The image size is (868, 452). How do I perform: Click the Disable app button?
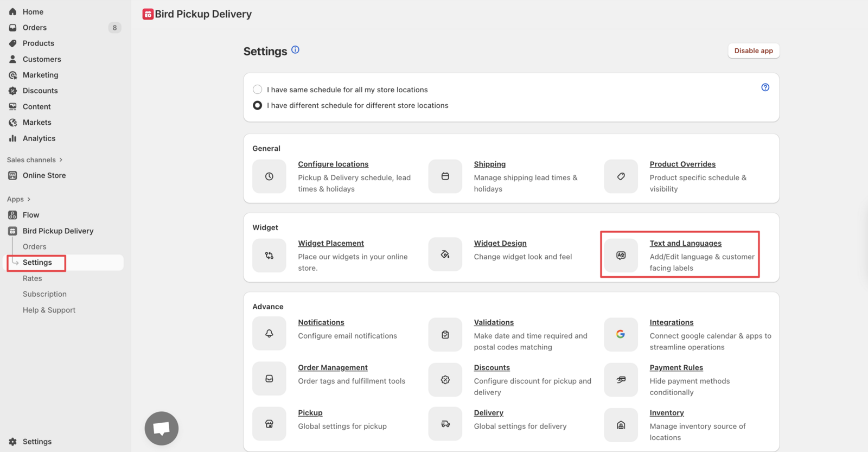(754, 50)
